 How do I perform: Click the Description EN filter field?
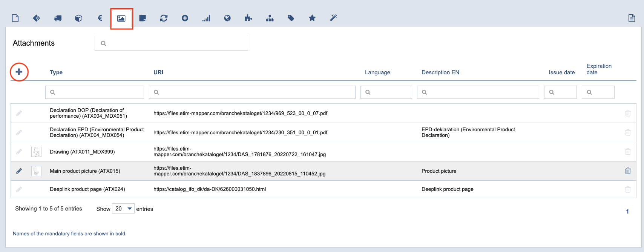[478, 92]
